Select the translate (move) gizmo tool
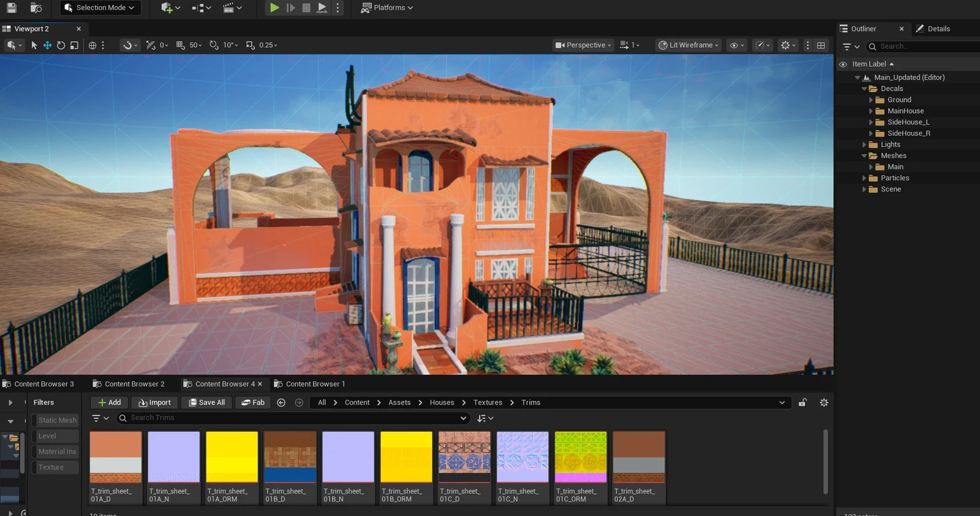 47,45
